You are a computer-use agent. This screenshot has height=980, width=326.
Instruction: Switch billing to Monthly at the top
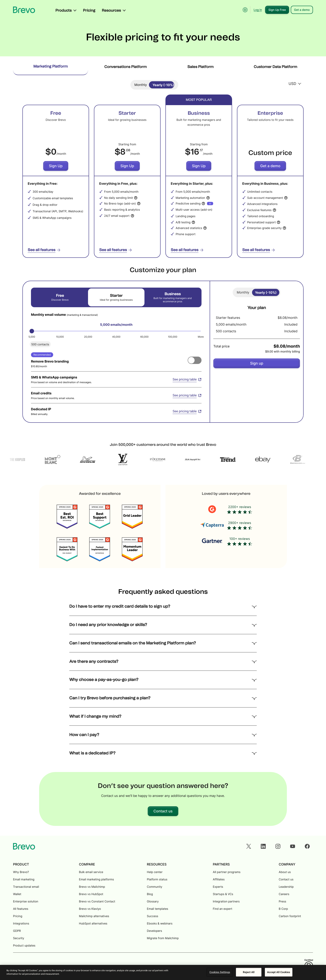(140, 85)
